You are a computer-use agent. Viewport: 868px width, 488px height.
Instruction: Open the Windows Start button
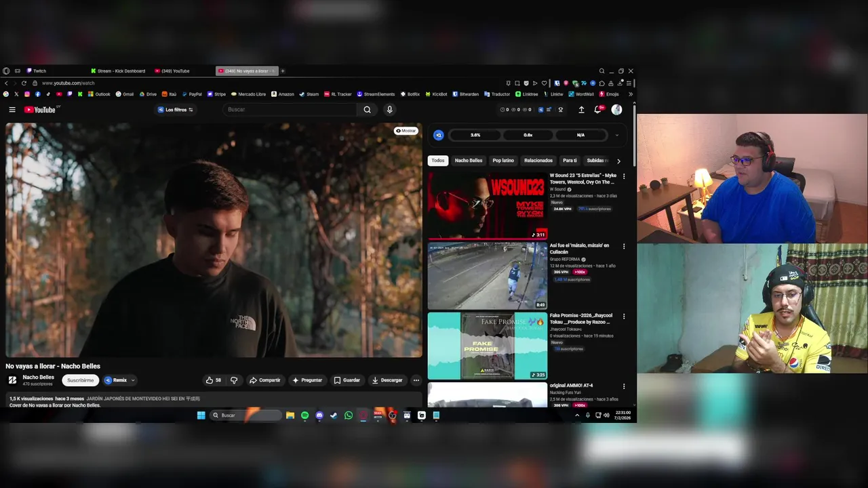click(201, 415)
